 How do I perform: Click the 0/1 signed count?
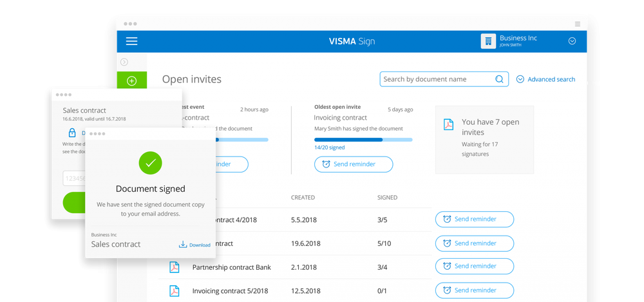pyautogui.click(x=382, y=291)
